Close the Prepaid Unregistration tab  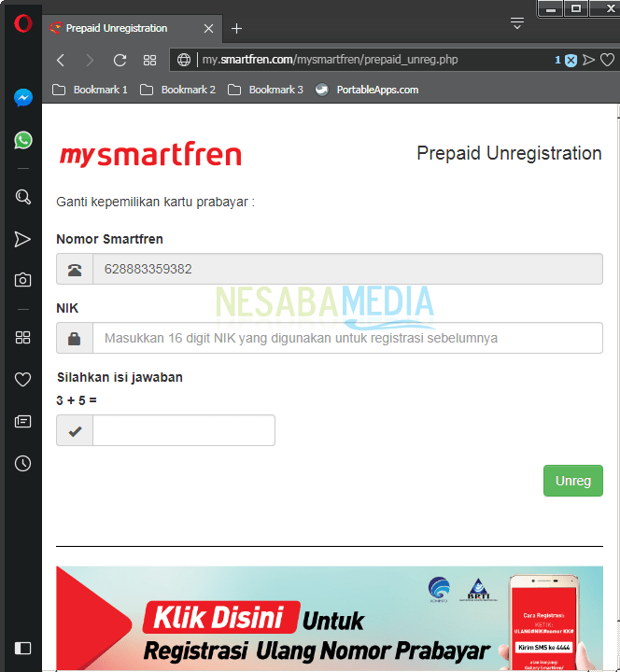209,29
